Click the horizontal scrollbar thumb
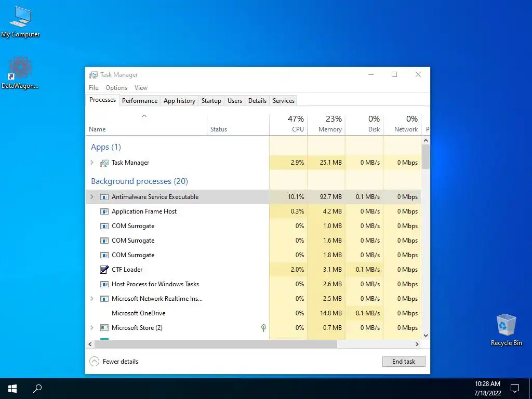This screenshot has height=399, width=532. [216, 344]
